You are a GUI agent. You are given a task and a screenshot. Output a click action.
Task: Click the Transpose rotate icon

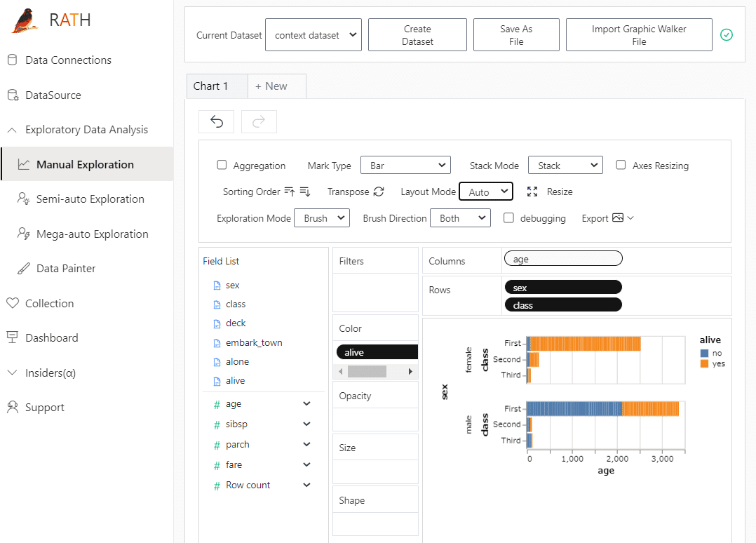pos(379,192)
